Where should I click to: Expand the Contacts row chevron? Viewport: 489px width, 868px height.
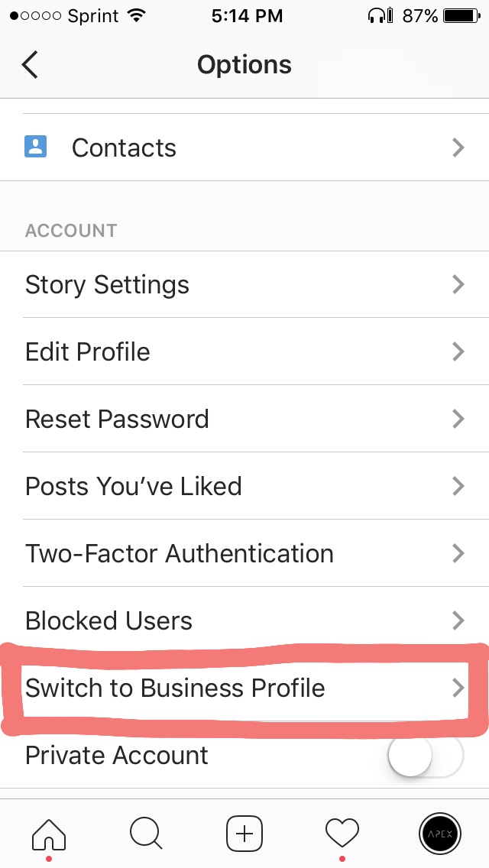pyautogui.click(x=458, y=147)
